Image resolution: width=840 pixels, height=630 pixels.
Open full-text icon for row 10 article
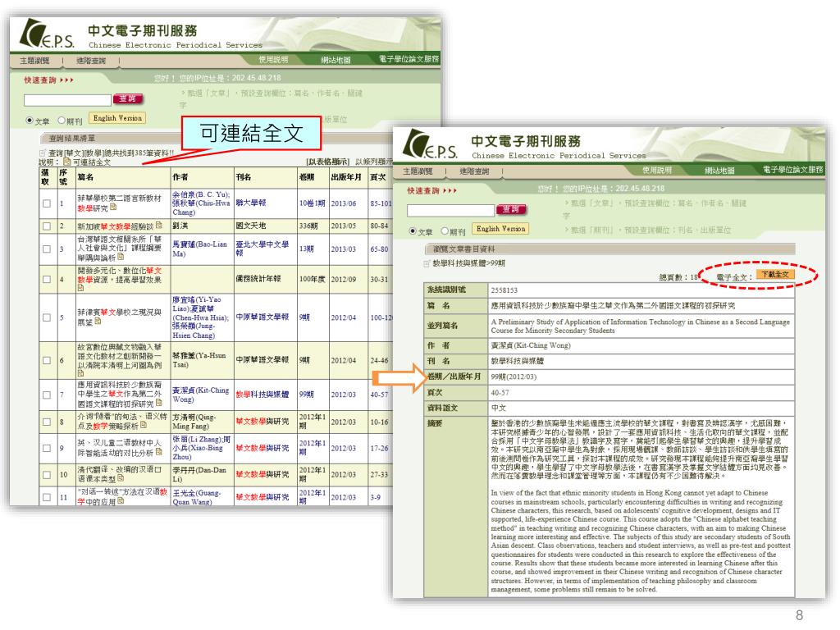pos(120,478)
